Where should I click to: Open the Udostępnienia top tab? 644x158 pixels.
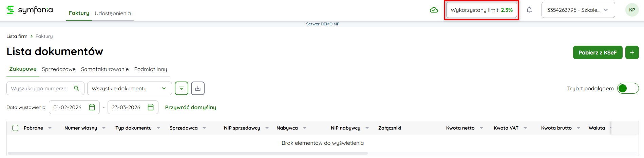[113, 13]
